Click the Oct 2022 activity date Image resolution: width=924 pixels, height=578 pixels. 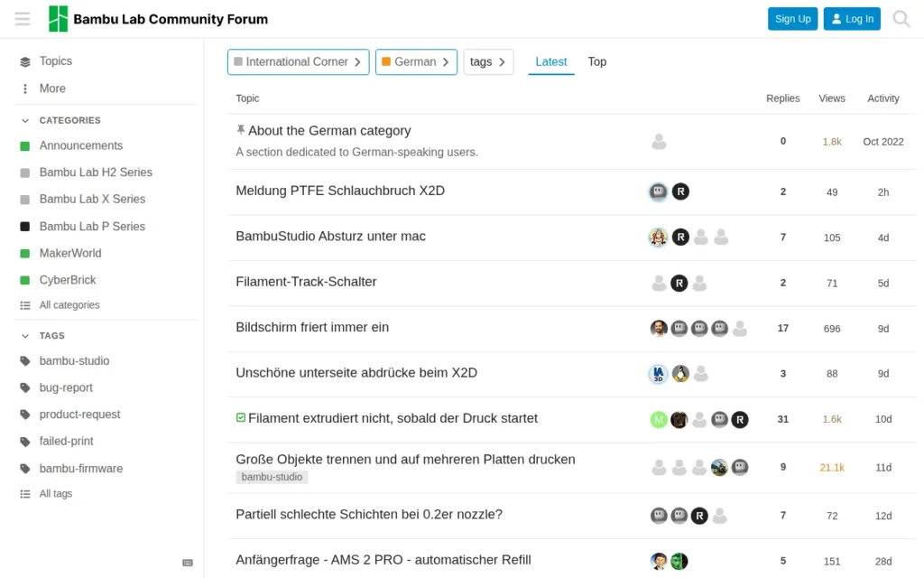(x=882, y=142)
